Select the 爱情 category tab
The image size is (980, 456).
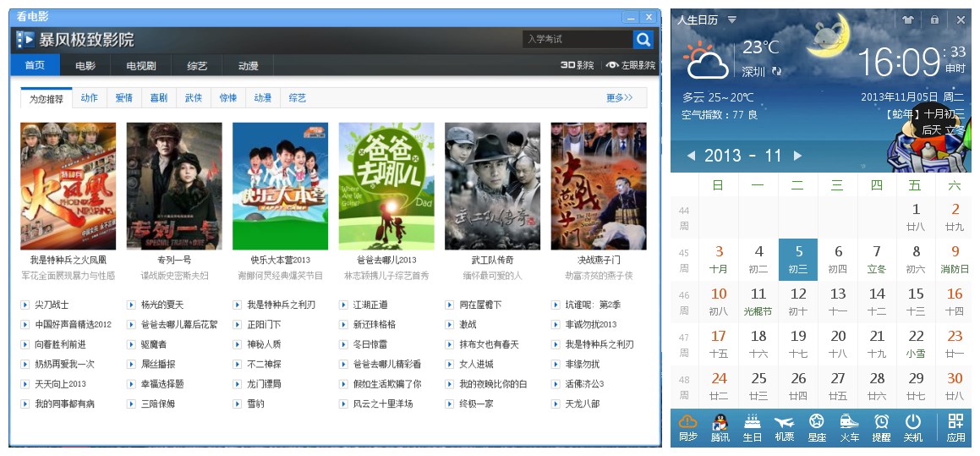point(123,98)
